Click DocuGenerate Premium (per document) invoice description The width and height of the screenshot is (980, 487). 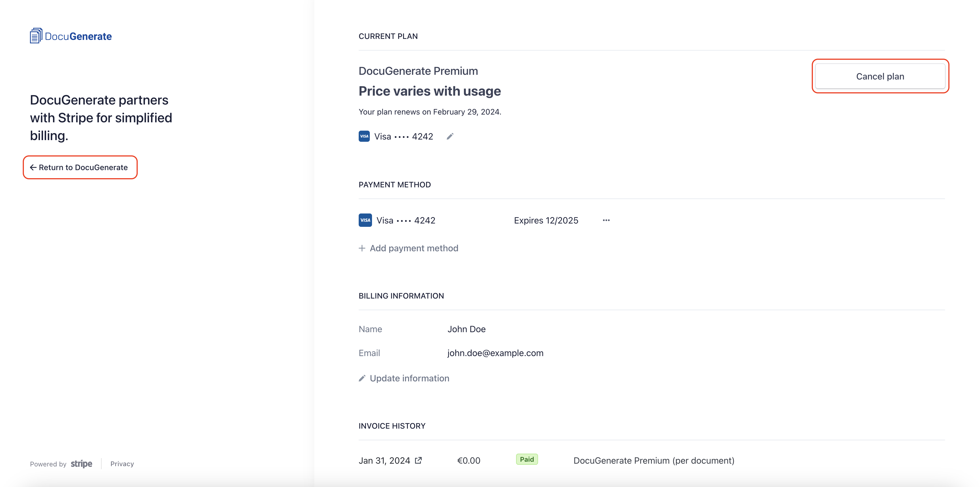[654, 460]
